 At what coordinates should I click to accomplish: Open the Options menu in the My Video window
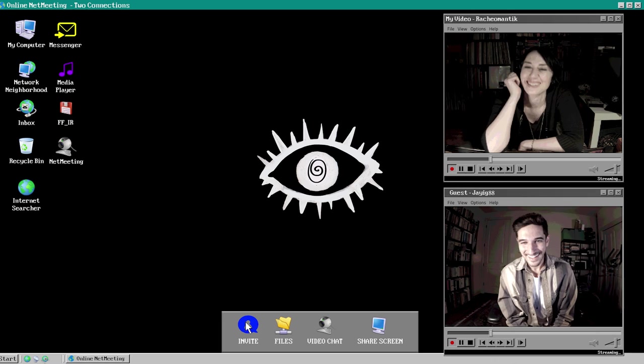pyautogui.click(x=477, y=29)
